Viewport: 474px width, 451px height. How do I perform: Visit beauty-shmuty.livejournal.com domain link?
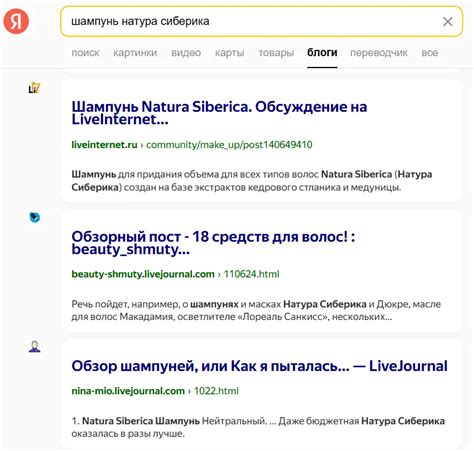point(143,274)
